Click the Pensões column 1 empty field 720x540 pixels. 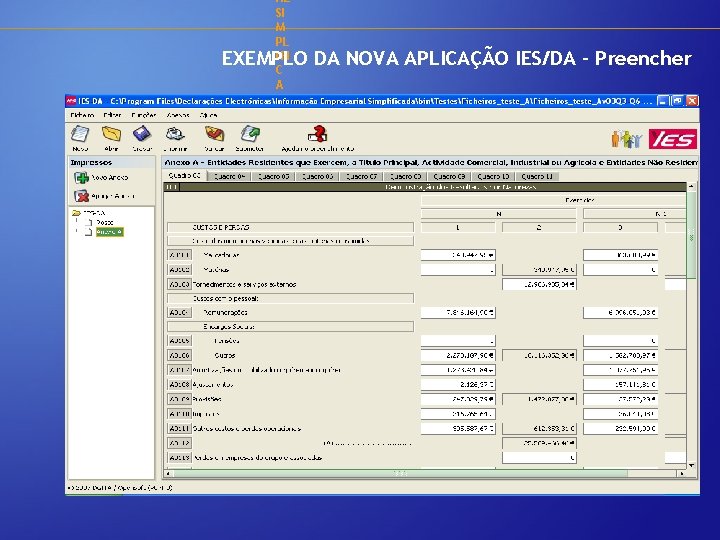[x=458, y=341]
